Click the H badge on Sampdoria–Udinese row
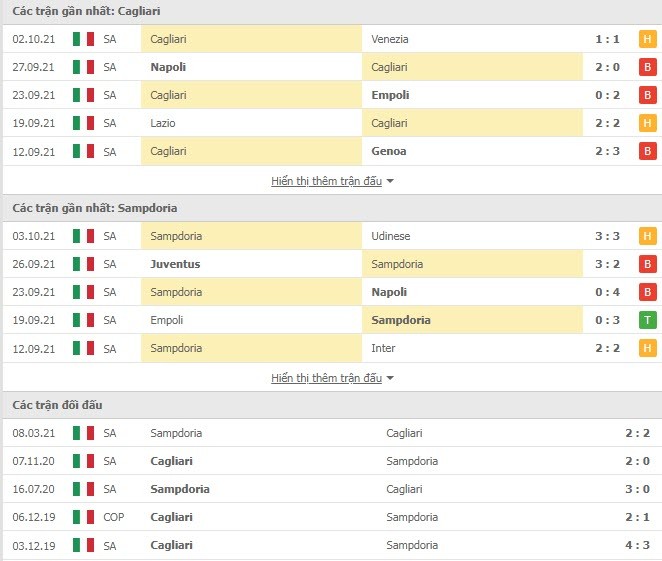 647,236
